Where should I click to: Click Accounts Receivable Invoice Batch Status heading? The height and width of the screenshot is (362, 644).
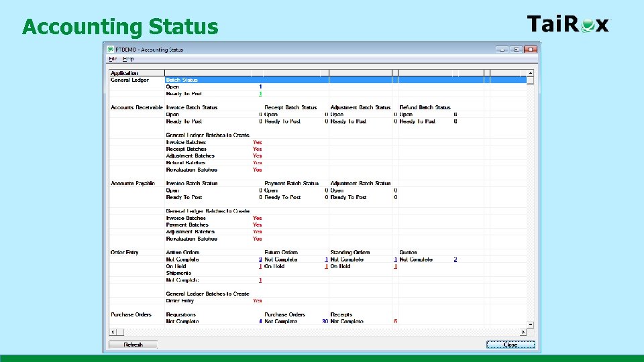(x=192, y=107)
